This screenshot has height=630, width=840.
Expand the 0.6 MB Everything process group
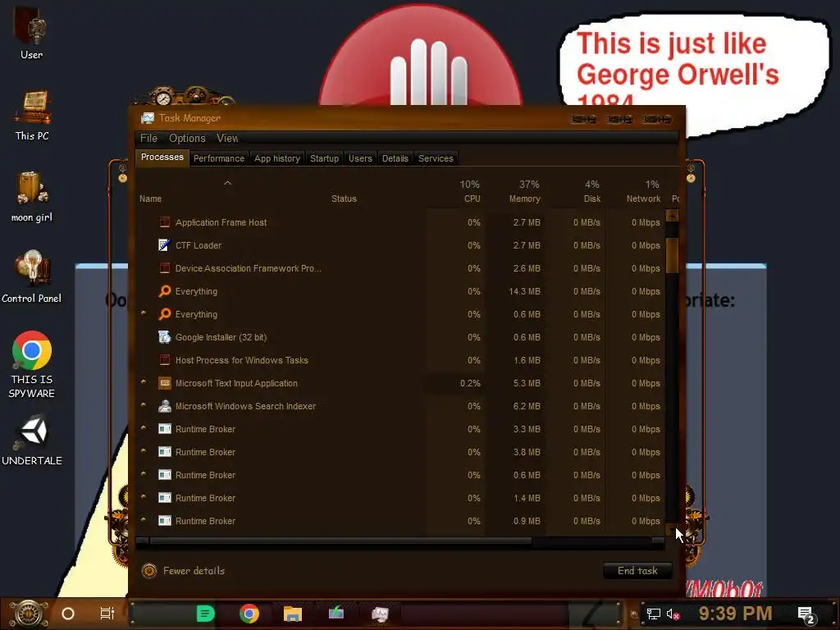(x=144, y=313)
